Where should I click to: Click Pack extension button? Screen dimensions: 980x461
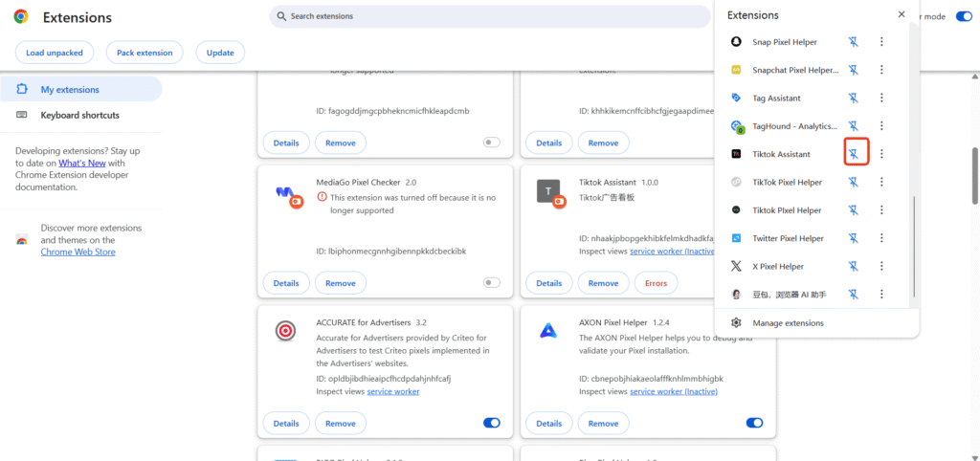(x=145, y=53)
